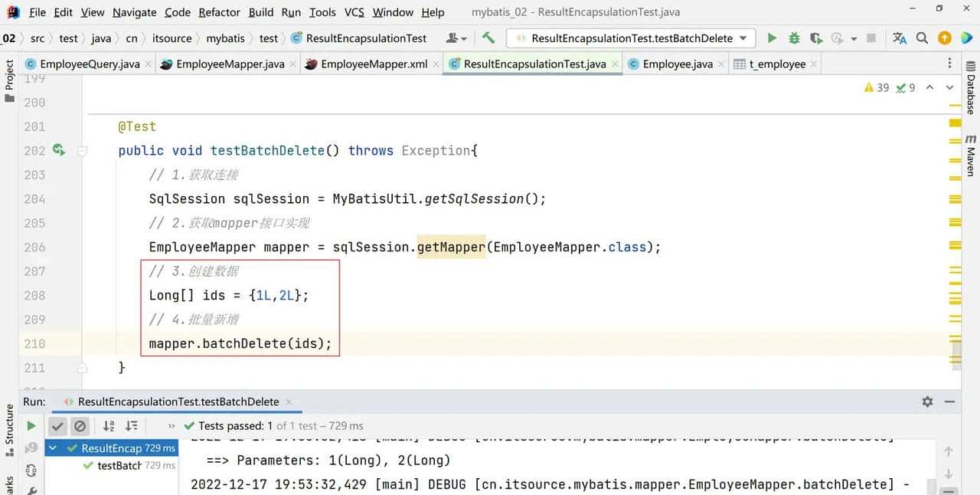
Task: Open the Database tool window
Action: [x=971, y=93]
